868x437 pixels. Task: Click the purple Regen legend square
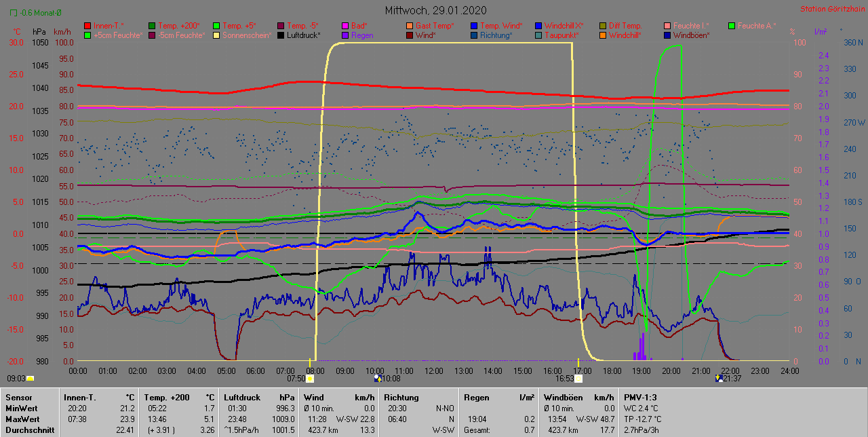[346, 35]
